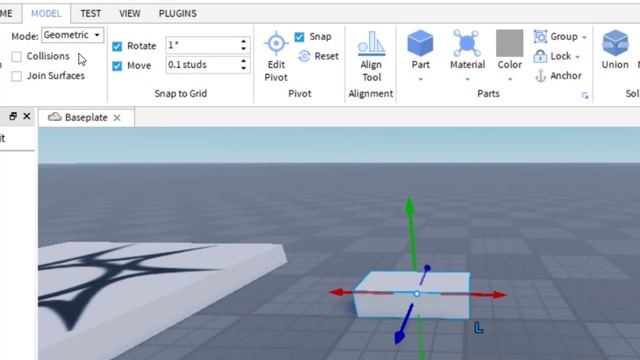The height and width of the screenshot is (360, 640).
Task: Enable the Collisions checkbox
Action: [x=17, y=56]
